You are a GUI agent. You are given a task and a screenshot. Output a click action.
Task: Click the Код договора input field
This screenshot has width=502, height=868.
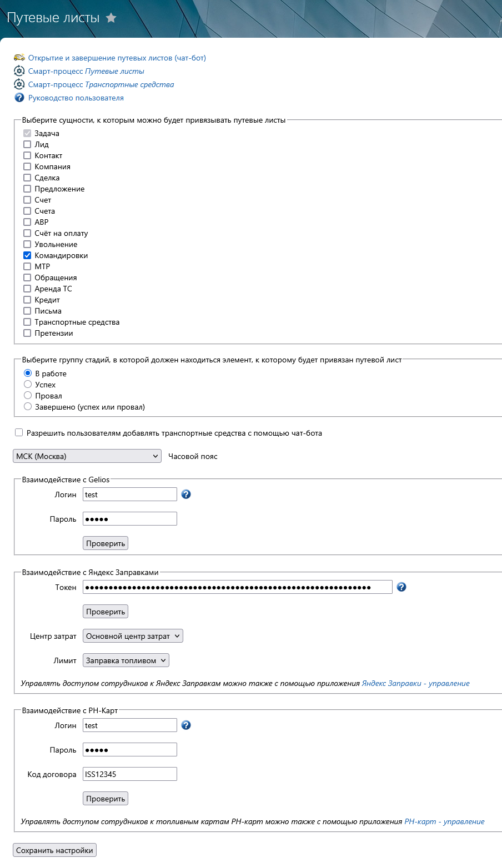(130, 774)
